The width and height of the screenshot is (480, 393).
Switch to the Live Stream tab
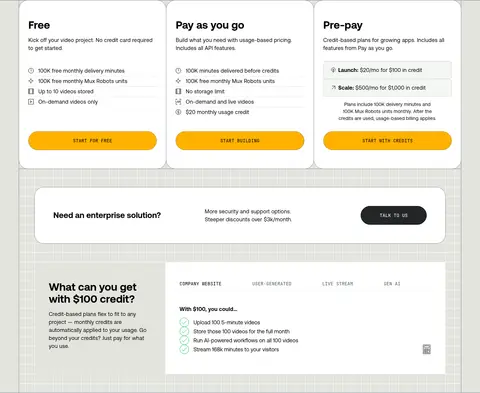coord(337,284)
